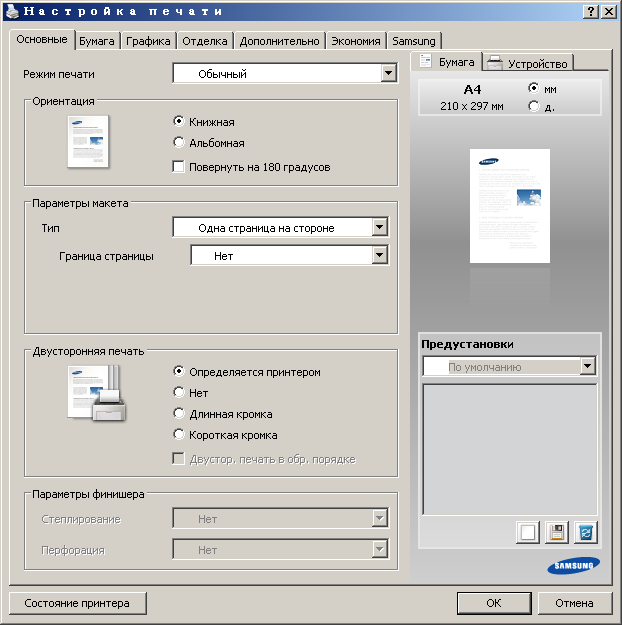
Task: Click the printer icon in title bar
Action: (11, 10)
